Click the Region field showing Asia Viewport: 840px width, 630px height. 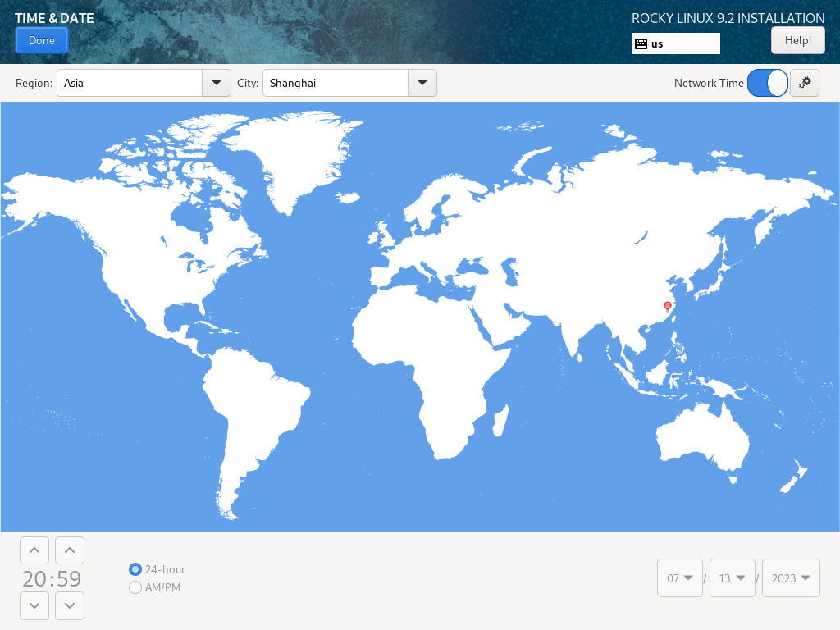pos(130,83)
